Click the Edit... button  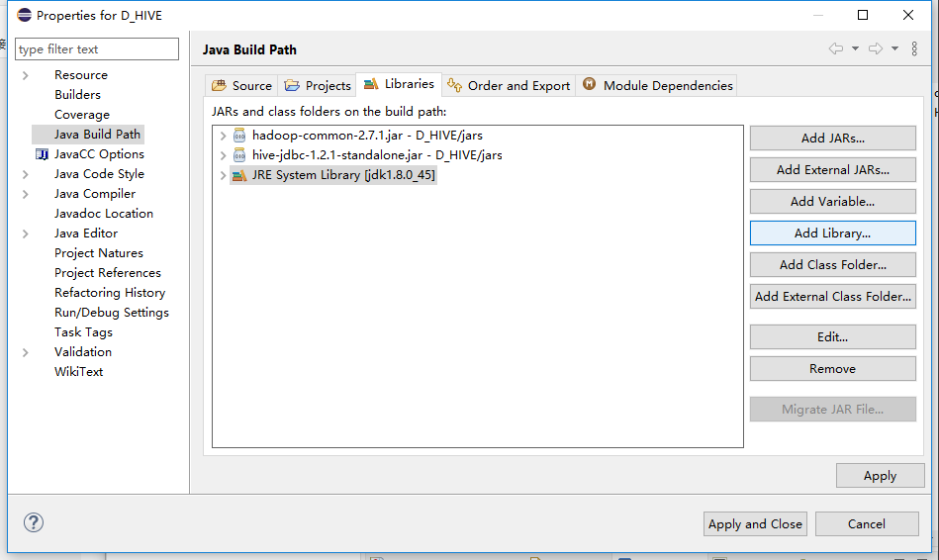[x=832, y=336]
